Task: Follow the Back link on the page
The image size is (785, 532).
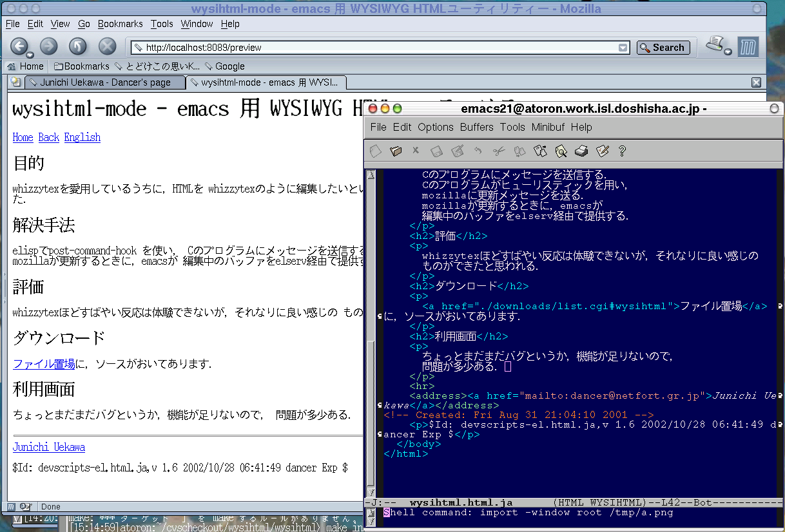Action: [49, 137]
